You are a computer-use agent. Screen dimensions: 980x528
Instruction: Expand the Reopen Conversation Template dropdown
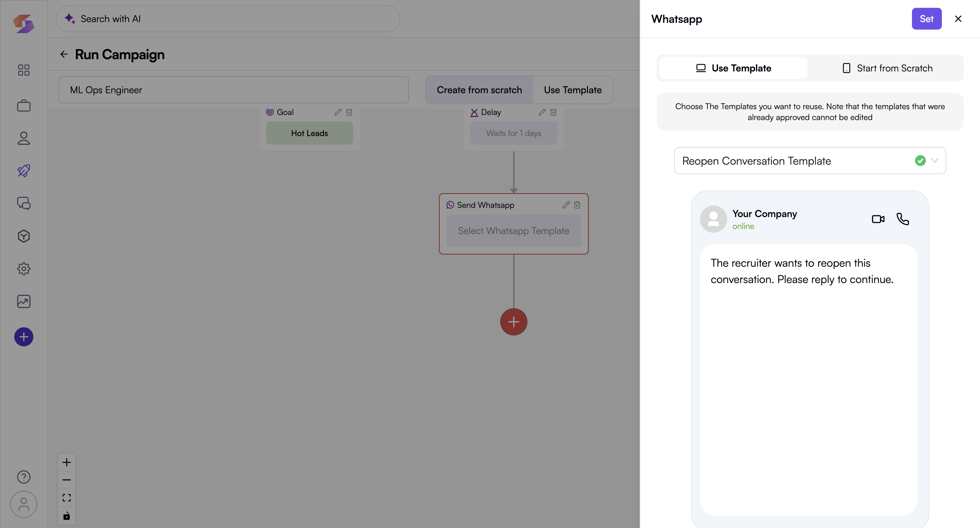point(810,161)
